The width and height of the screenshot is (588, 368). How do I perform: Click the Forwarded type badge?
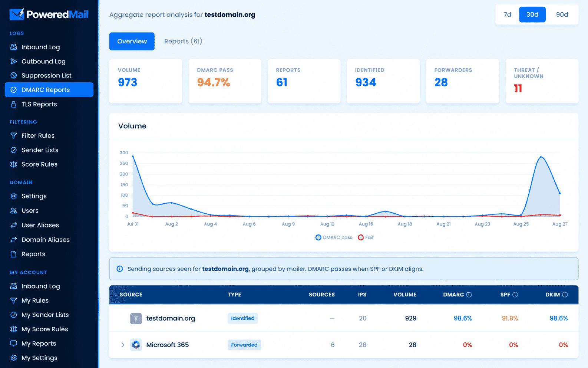(x=244, y=345)
